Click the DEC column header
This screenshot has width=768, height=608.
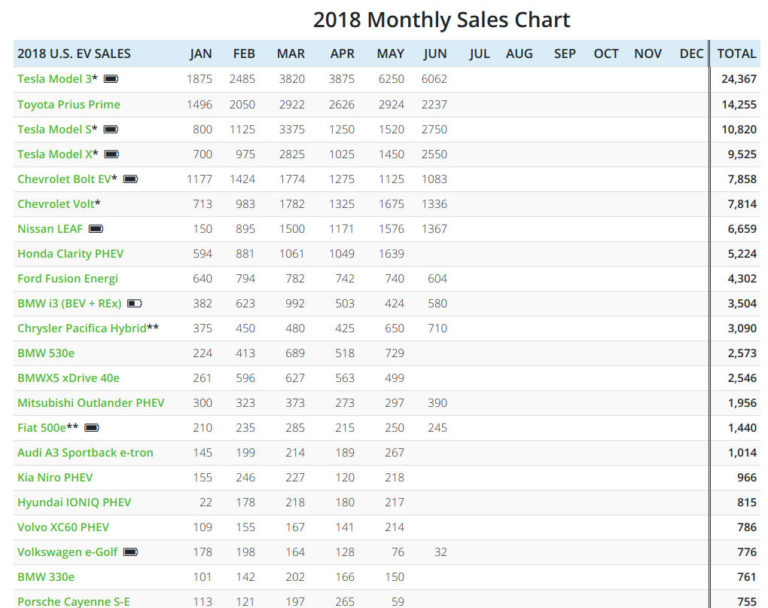pyautogui.click(x=691, y=54)
